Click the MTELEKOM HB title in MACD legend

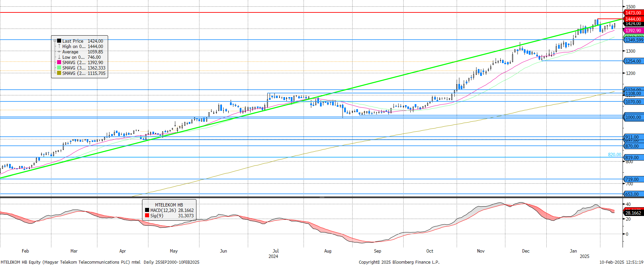pyautogui.click(x=169, y=205)
